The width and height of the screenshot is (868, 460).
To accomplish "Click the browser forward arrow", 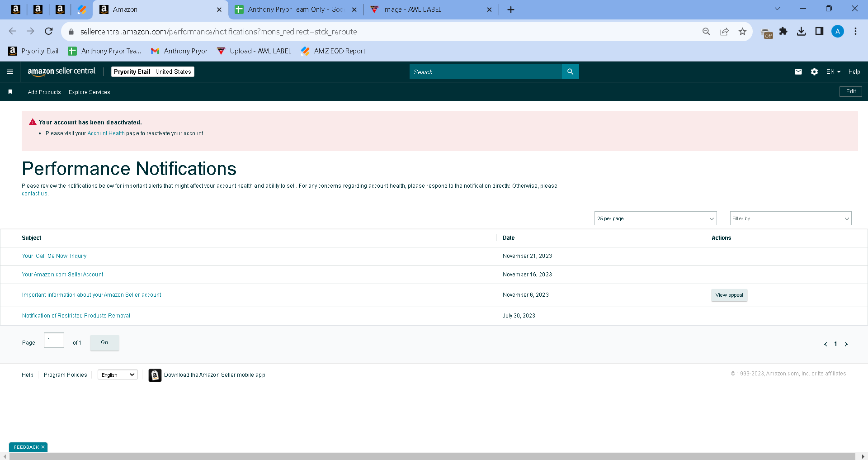I will pos(31,31).
